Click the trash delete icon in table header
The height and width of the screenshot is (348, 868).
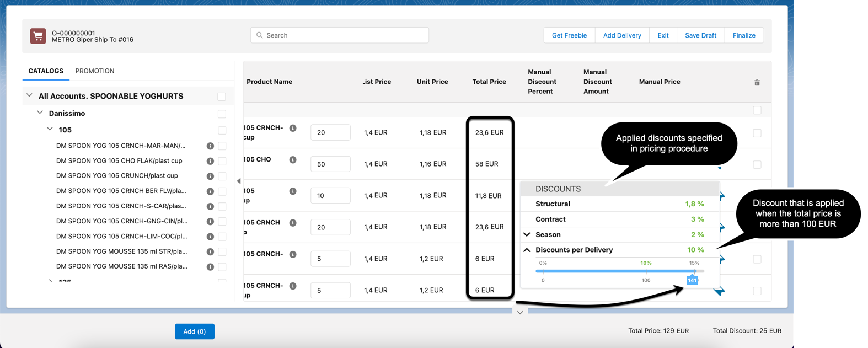tap(757, 83)
